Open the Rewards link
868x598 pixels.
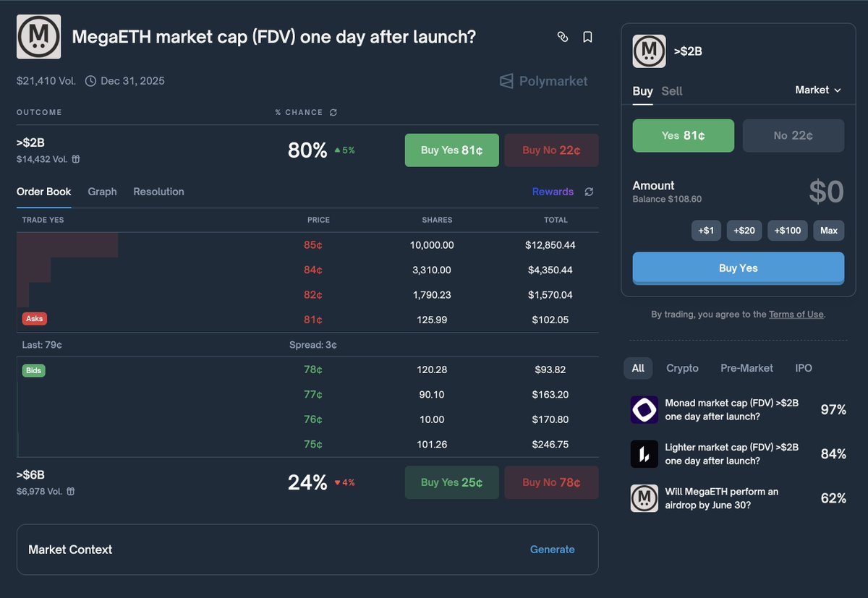[x=553, y=192]
